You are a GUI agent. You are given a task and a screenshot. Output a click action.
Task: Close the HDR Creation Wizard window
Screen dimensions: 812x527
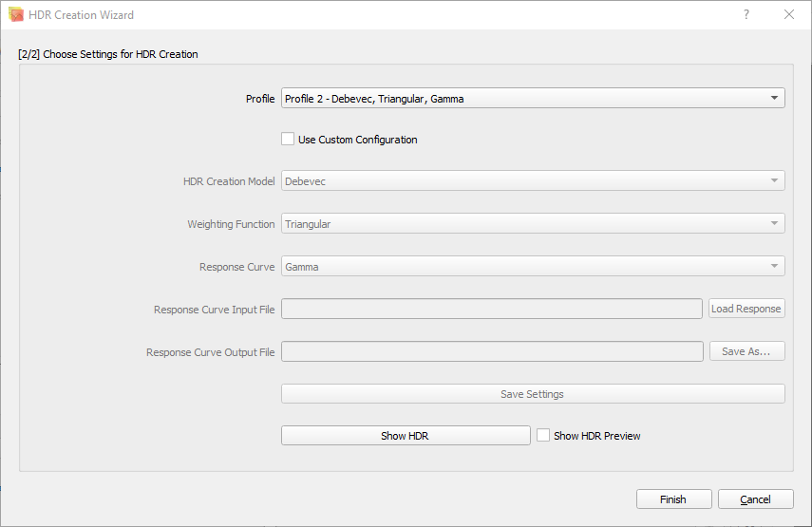point(789,15)
